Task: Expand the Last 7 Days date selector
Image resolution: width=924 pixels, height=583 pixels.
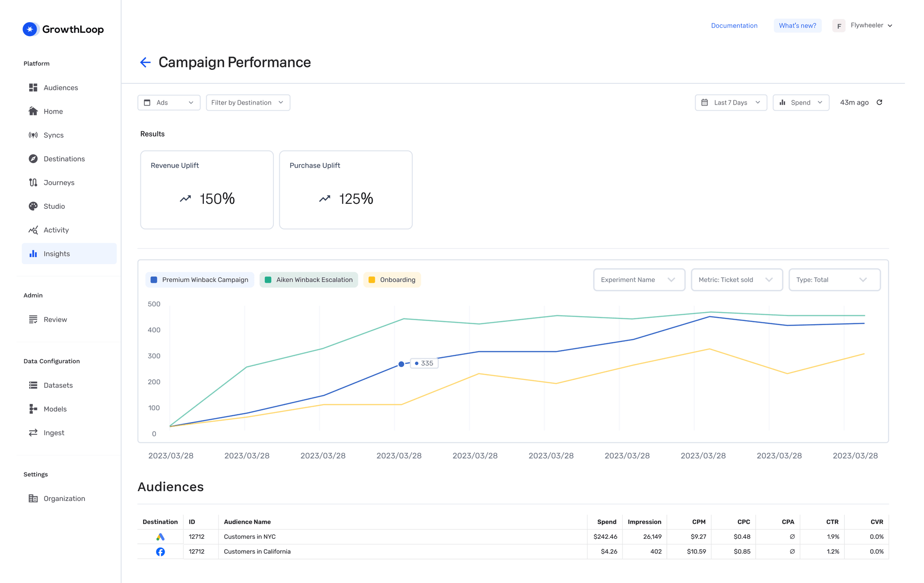Action: tap(730, 102)
